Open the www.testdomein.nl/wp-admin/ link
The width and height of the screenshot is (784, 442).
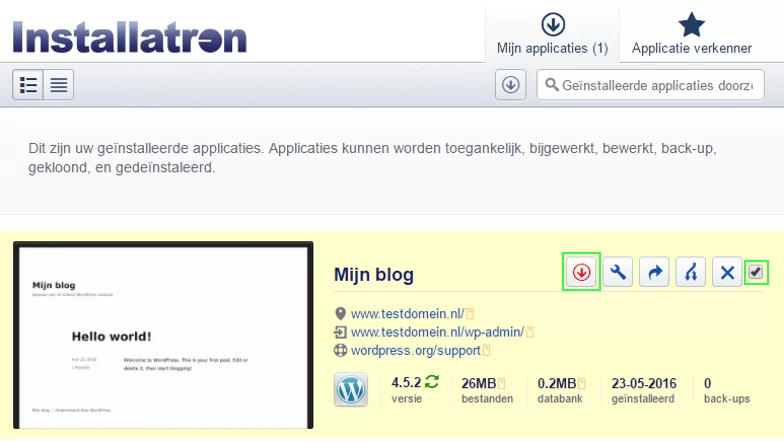tap(438, 332)
